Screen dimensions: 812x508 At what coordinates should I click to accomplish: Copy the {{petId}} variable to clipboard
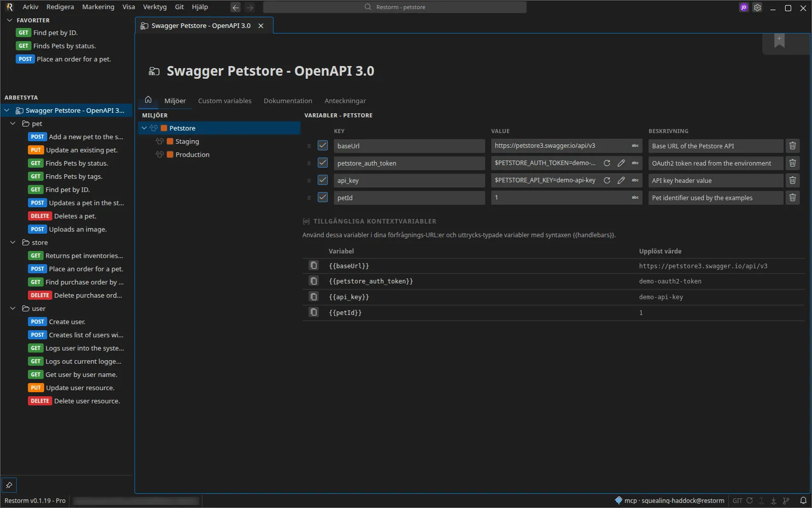point(314,312)
